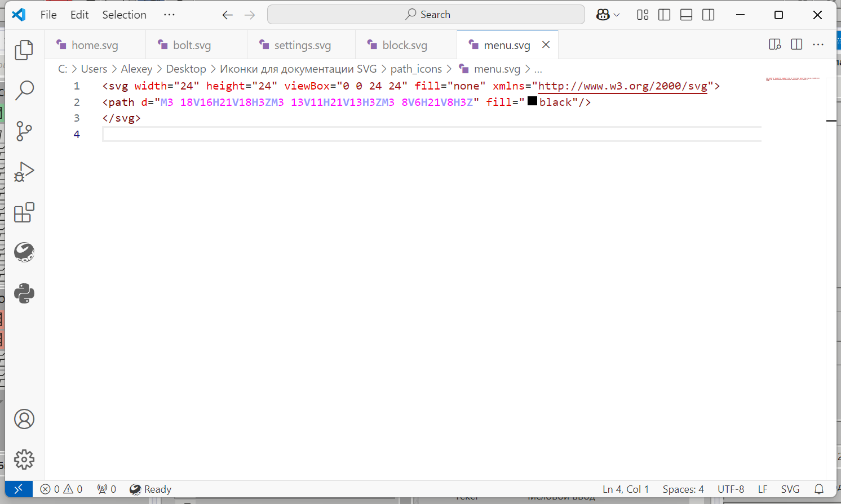
Task: Open the Selection menu
Action: [124, 15]
